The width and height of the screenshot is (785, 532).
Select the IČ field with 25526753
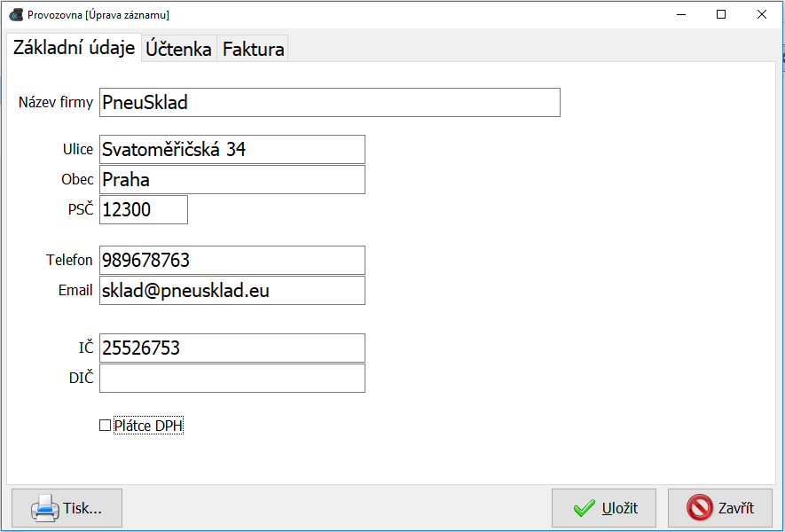(232, 348)
